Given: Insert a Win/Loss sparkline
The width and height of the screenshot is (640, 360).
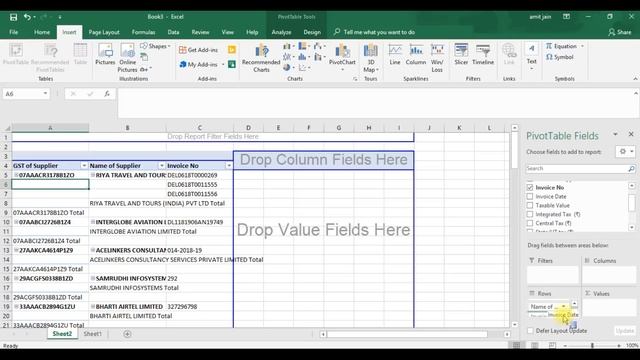Looking at the screenshot, I should tap(437, 58).
